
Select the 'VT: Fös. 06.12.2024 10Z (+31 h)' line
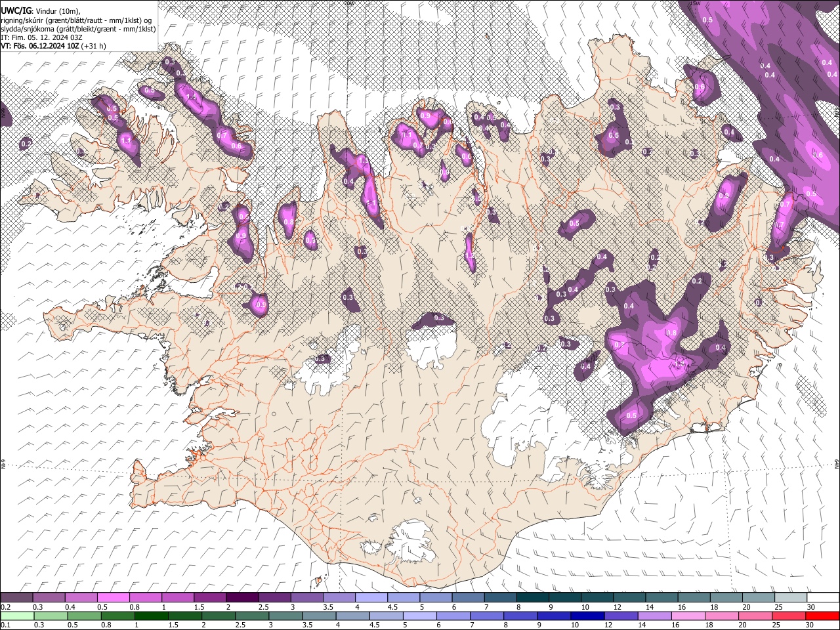point(53,46)
